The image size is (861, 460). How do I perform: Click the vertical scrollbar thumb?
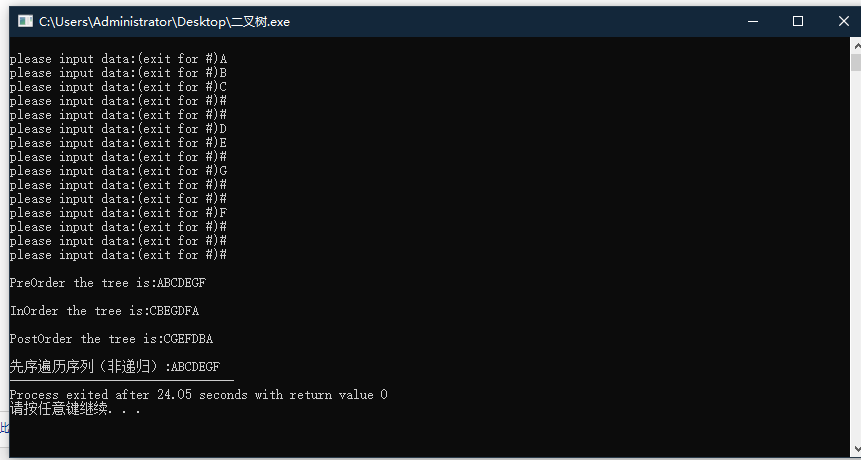(x=856, y=62)
